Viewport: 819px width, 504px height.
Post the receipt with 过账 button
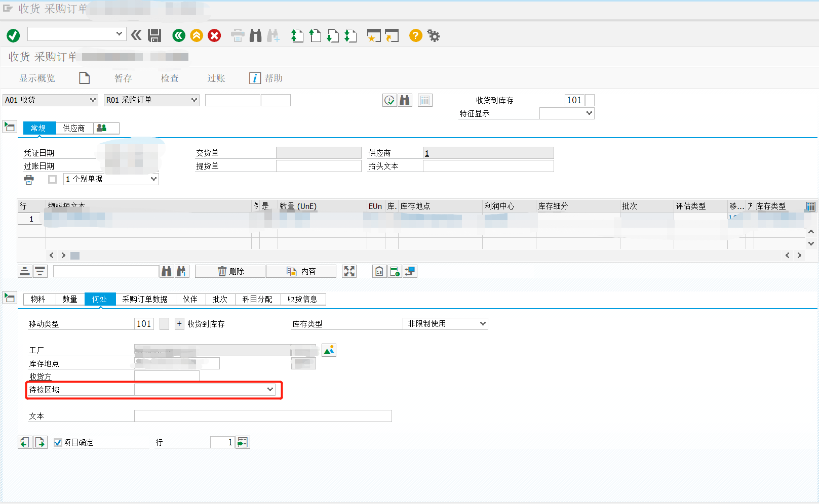pyautogui.click(x=216, y=78)
